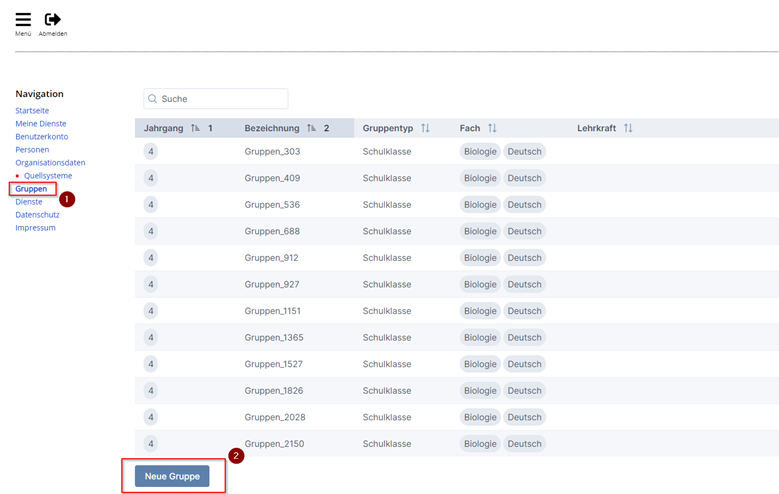Open Organisationsdaten navigation entry
The width and height of the screenshot is (779, 494).
point(50,162)
